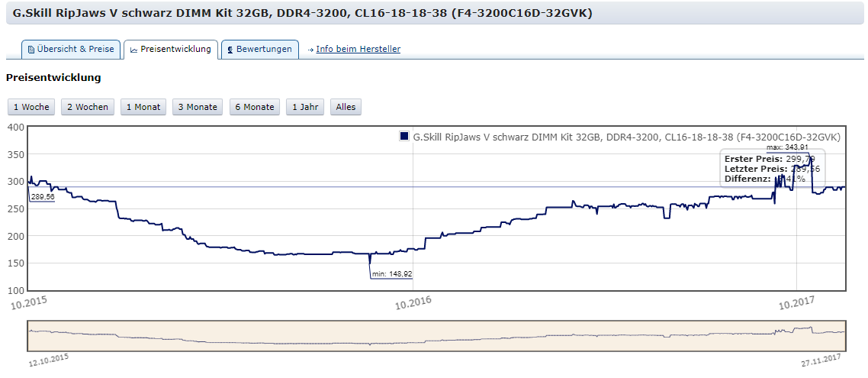
Task: Choose the 6 Monate range
Action: pyautogui.click(x=255, y=107)
